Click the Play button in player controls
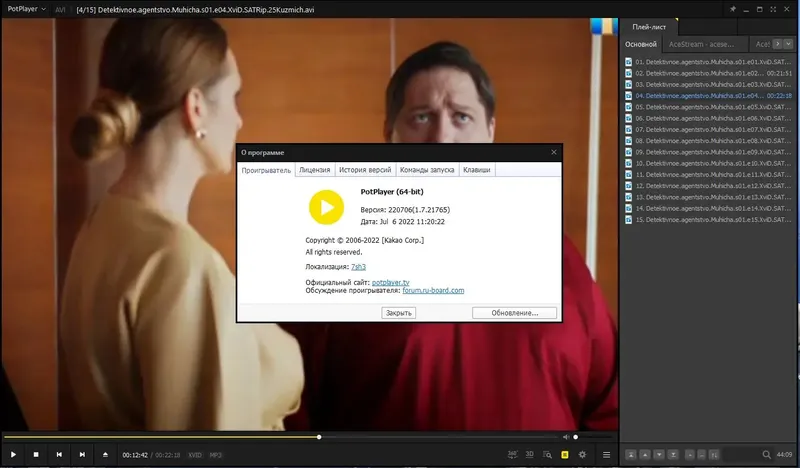800x468 pixels. tap(13, 454)
